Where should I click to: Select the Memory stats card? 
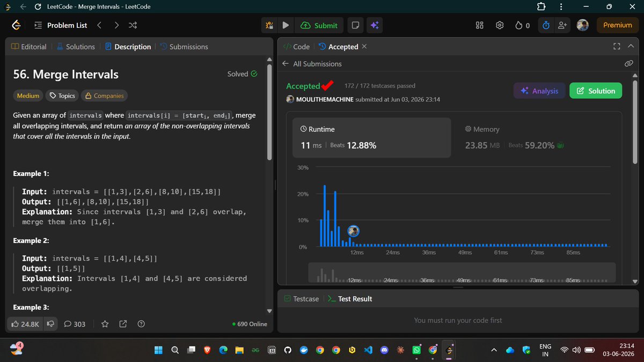(x=536, y=137)
